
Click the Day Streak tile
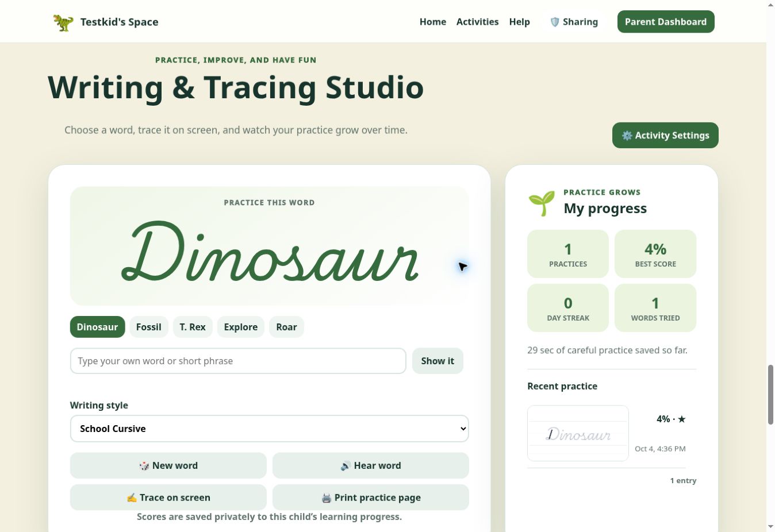coord(568,308)
